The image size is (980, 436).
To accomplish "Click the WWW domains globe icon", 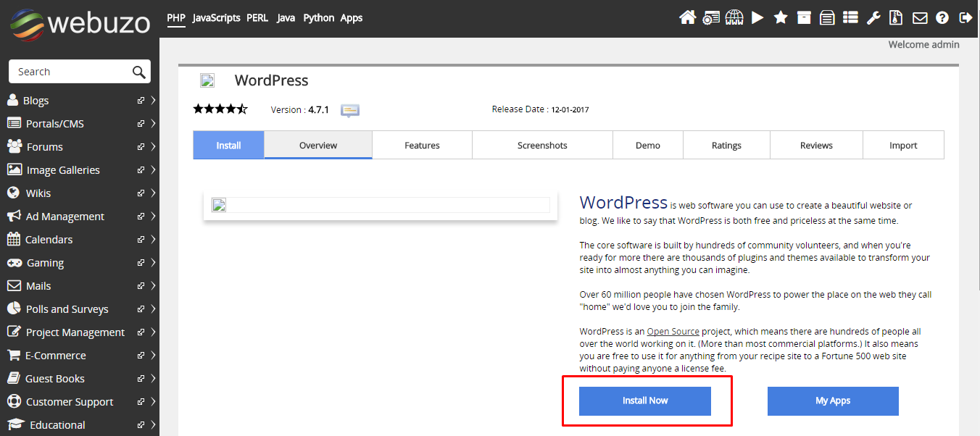I will [734, 17].
